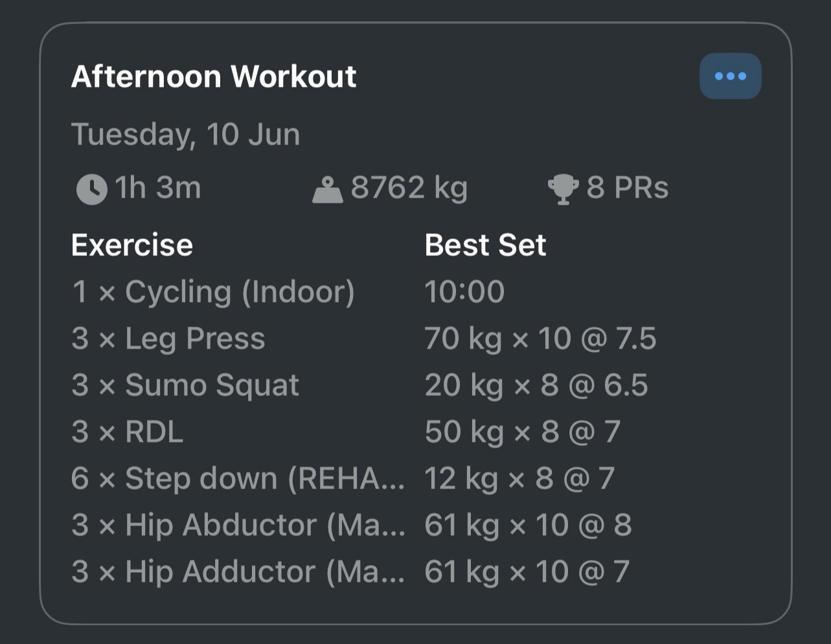831x644 pixels.
Task: Open the Cycling (Indoor) exercise row
Action: pyautogui.click(x=213, y=292)
